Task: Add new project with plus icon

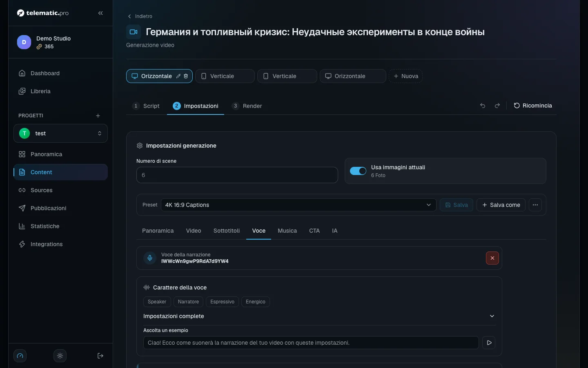Action: tap(98, 116)
